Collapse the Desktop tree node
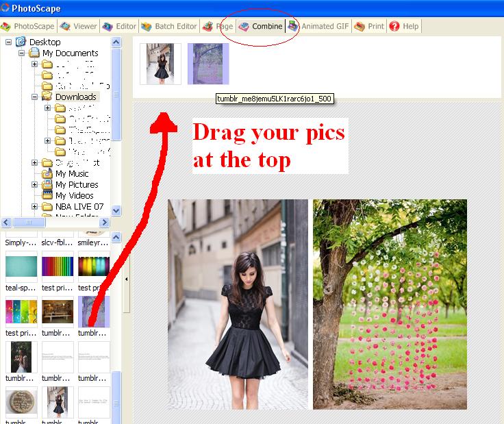The image size is (504, 424). (x=9, y=42)
